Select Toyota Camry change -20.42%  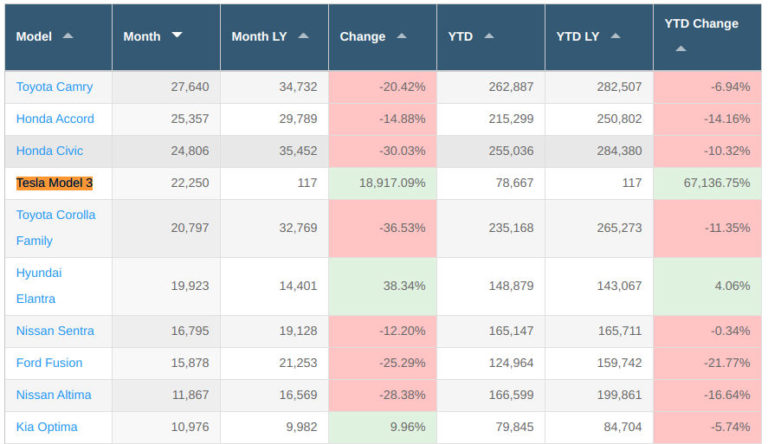click(402, 87)
